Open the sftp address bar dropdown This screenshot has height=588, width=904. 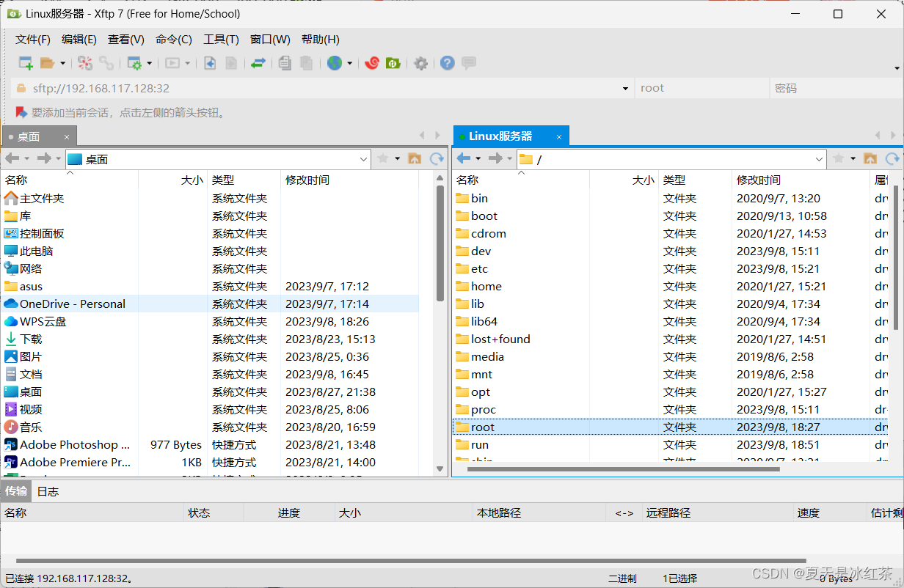point(624,88)
